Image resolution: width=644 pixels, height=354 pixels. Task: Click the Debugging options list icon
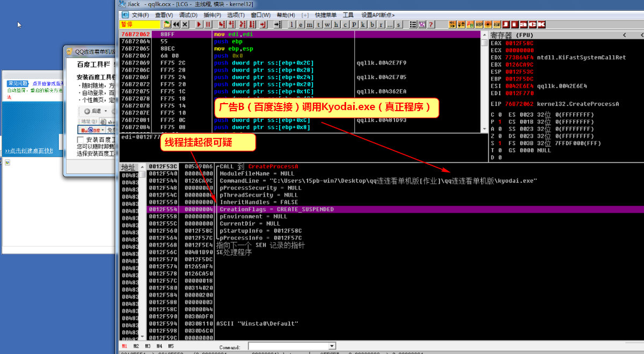[x=413, y=24]
